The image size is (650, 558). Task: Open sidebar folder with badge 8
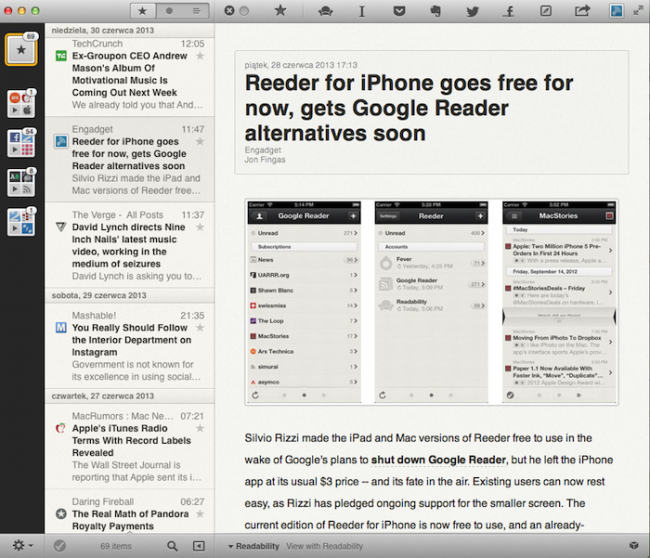pyautogui.click(x=21, y=183)
